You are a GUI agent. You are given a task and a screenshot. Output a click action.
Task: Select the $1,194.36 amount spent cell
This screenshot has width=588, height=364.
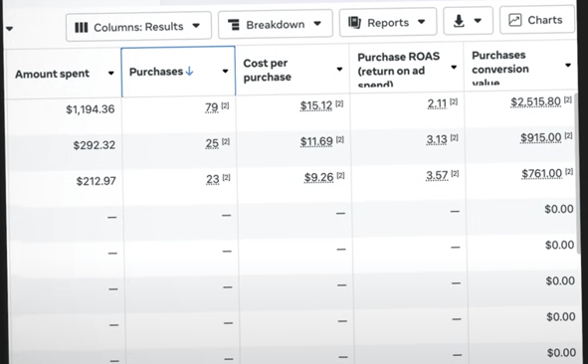tap(90, 109)
